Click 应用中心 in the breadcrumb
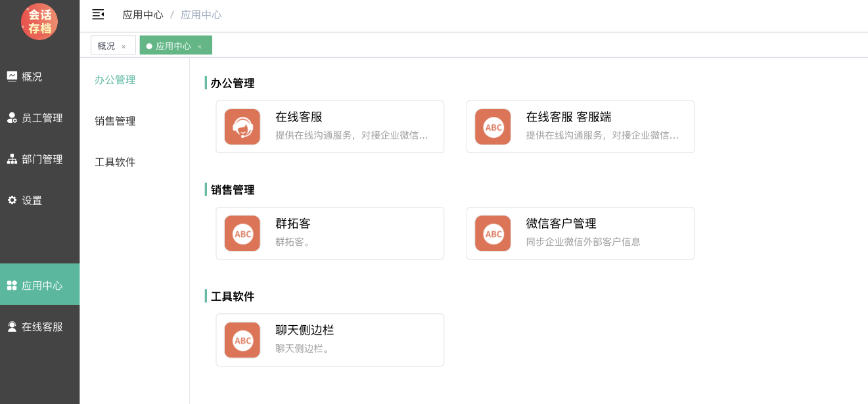The width and height of the screenshot is (868, 404). click(143, 14)
